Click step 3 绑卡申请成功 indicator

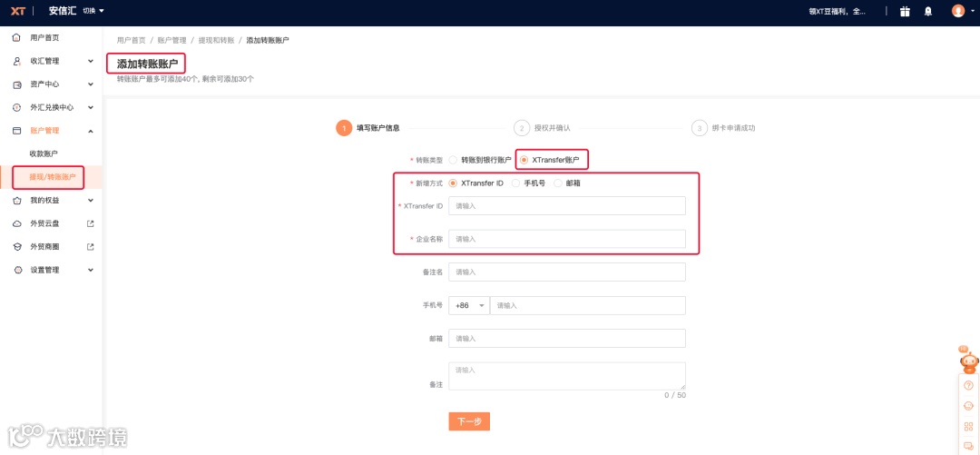click(x=723, y=128)
